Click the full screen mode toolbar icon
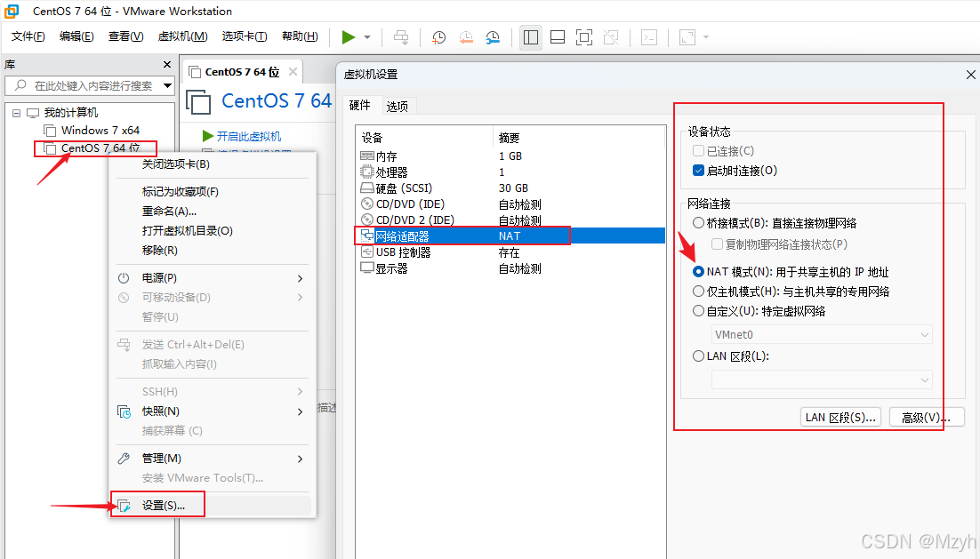The image size is (980, 559). pos(584,37)
